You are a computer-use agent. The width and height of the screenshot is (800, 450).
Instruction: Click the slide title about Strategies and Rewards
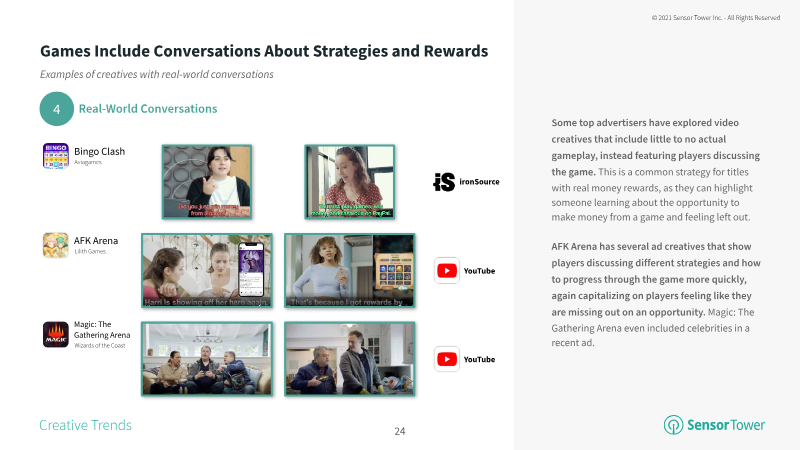tap(264, 51)
